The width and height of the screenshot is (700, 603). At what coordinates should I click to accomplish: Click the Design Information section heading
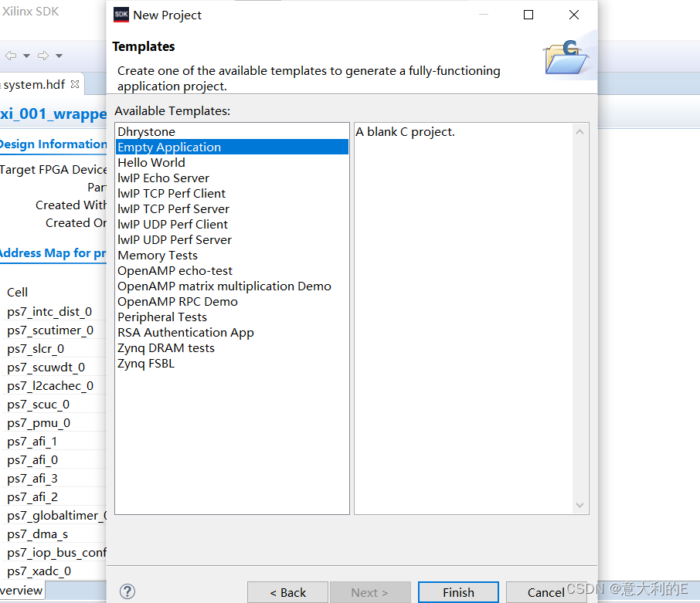coord(53,144)
